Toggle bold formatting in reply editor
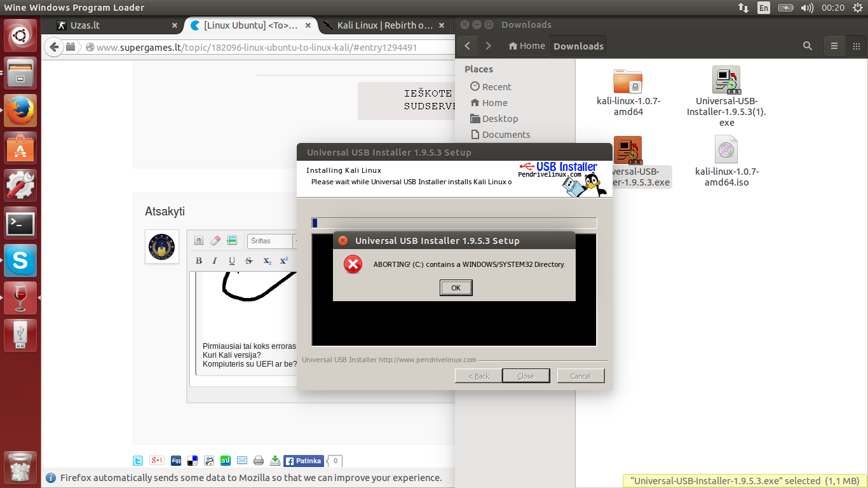The image size is (868, 488). click(199, 261)
